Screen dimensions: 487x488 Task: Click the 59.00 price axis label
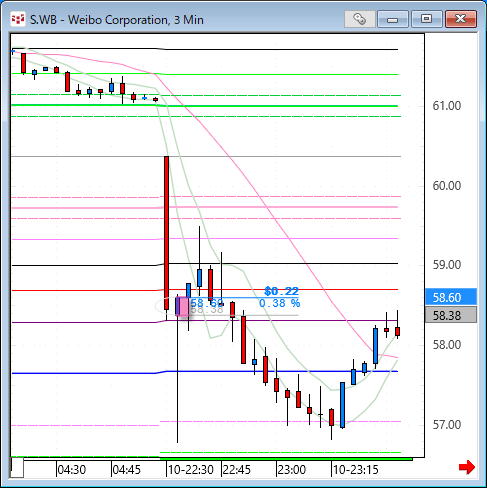(447, 265)
